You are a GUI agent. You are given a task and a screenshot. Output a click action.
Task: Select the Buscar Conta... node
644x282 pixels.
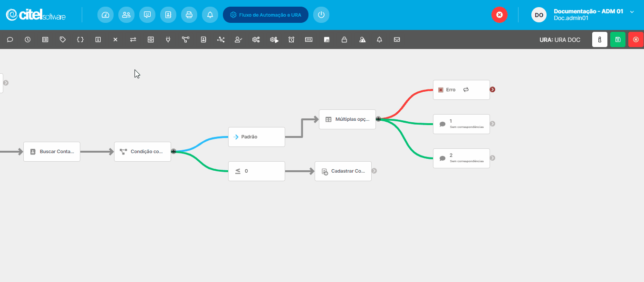[x=52, y=152]
